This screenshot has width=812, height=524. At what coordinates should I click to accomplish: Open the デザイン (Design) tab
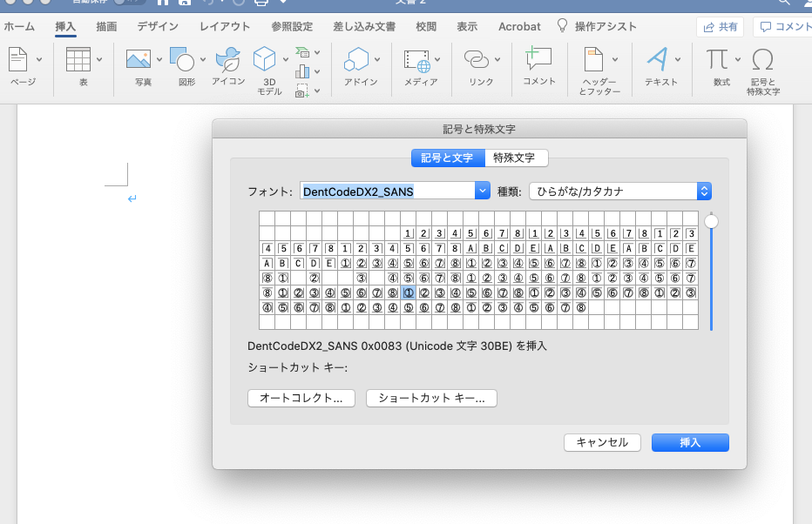click(158, 26)
